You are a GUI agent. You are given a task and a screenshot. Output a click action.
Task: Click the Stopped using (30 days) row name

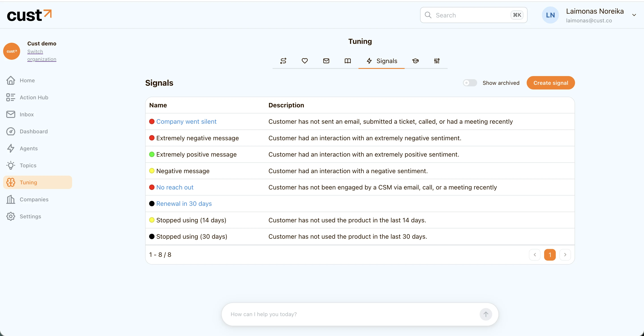[x=192, y=237]
